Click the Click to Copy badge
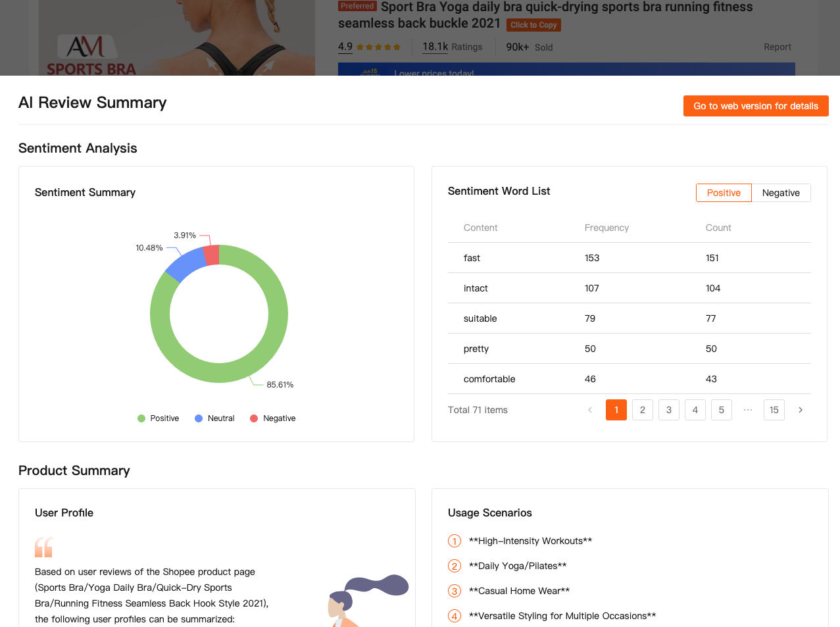The width and height of the screenshot is (840, 627). pos(533,25)
